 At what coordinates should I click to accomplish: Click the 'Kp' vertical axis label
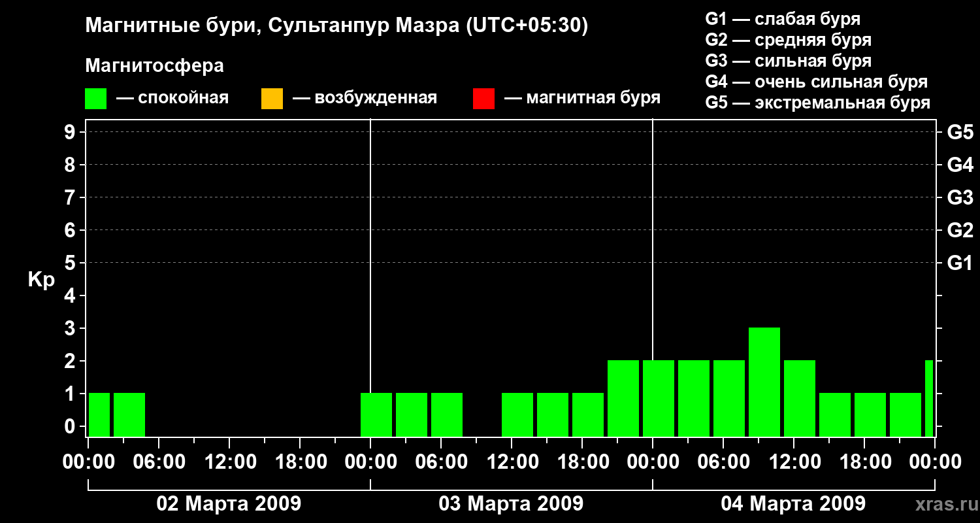click(x=41, y=280)
